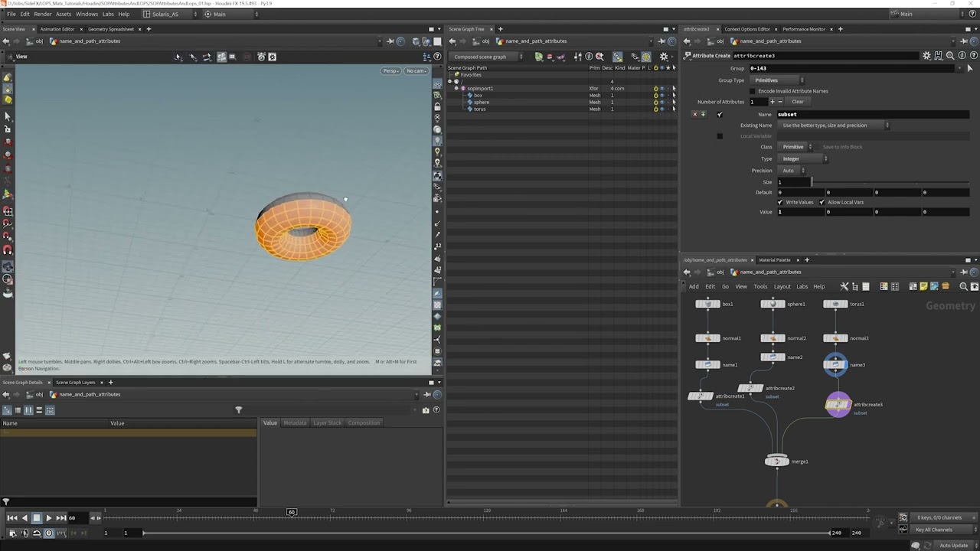Jump to first frame

click(x=12, y=518)
